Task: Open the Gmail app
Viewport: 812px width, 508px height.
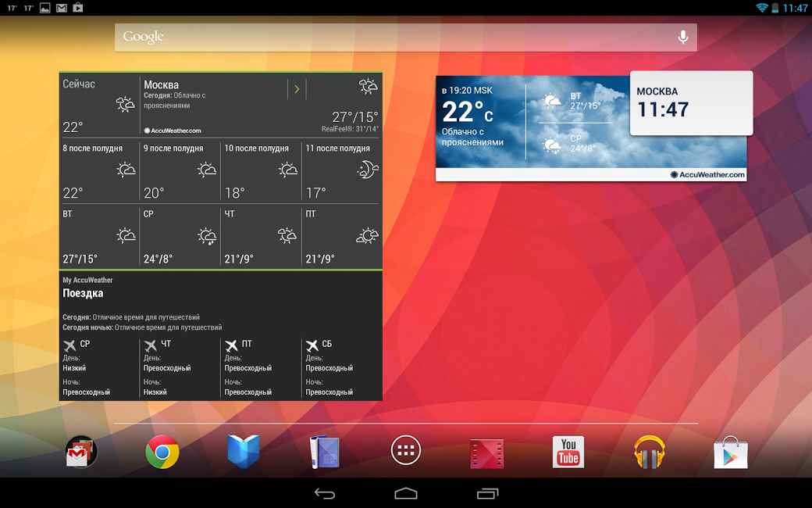Action: pos(81,452)
